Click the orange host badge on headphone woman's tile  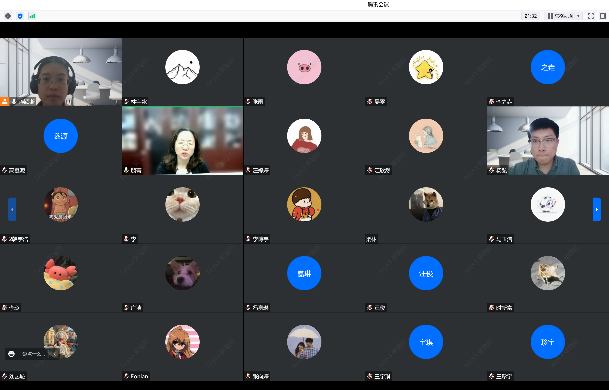coord(4,101)
